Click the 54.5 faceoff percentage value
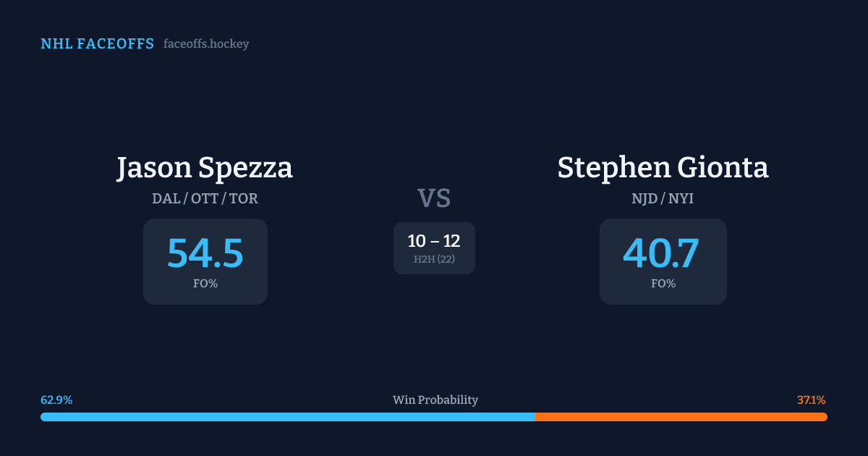This screenshot has height=456, width=868. [x=205, y=253]
